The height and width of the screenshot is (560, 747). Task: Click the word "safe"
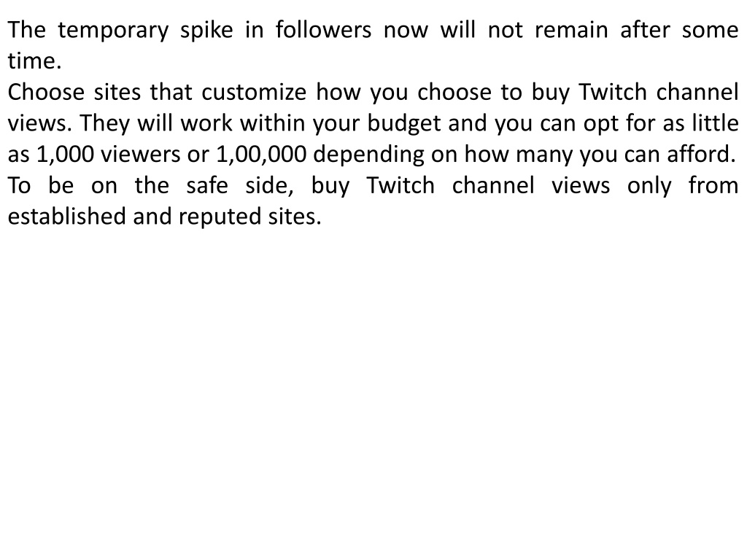point(206,184)
